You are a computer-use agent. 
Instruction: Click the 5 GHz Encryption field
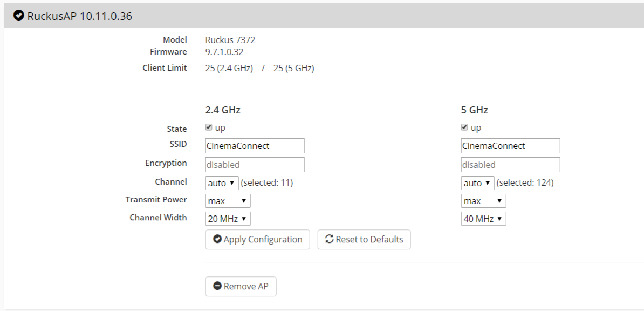coord(510,165)
